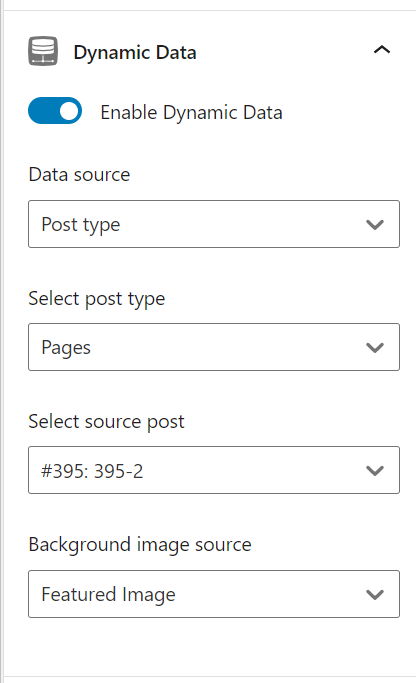
Task: Open the Featured Image dropdown
Action: 214,594
